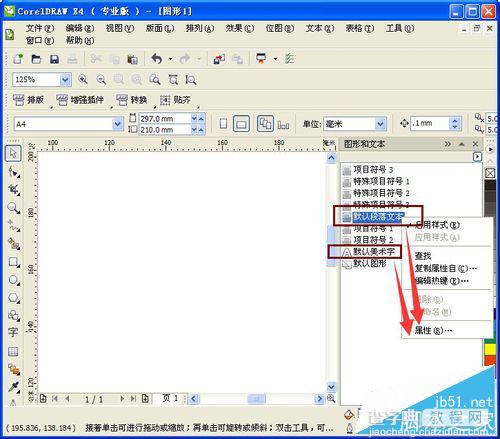Choose 查找 from the context menu
The image size is (500, 439).
(x=423, y=256)
